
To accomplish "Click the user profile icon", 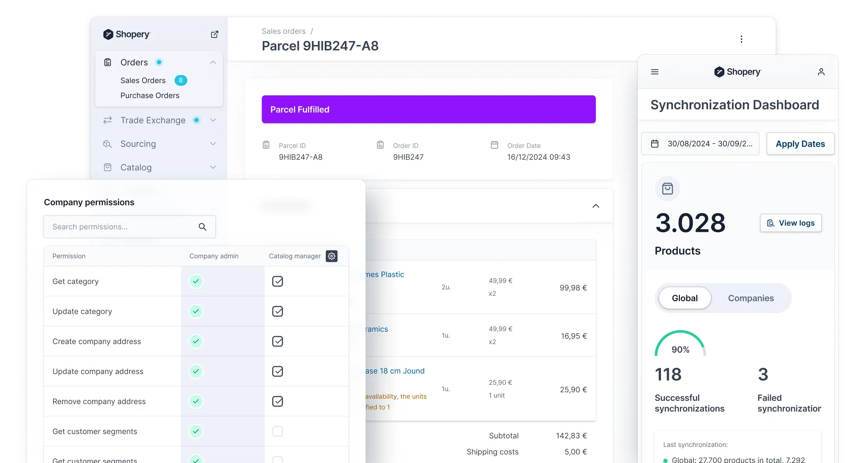I will [821, 72].
